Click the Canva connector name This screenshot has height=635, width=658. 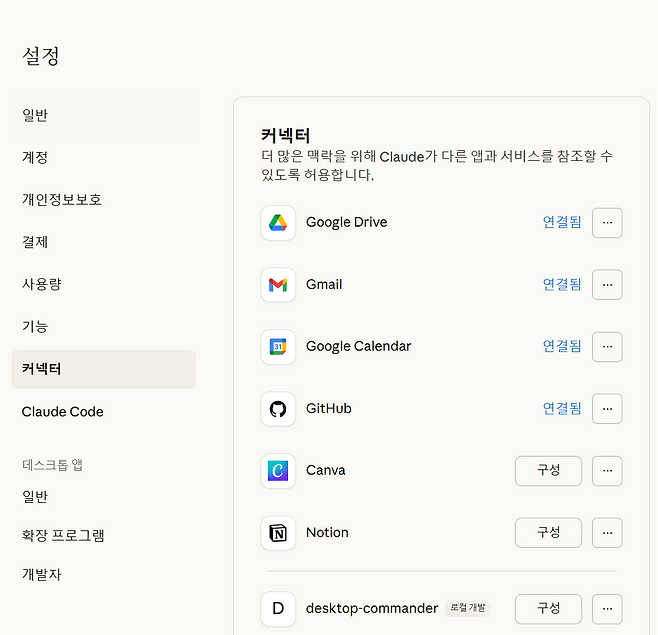click(x=326, y=470)
